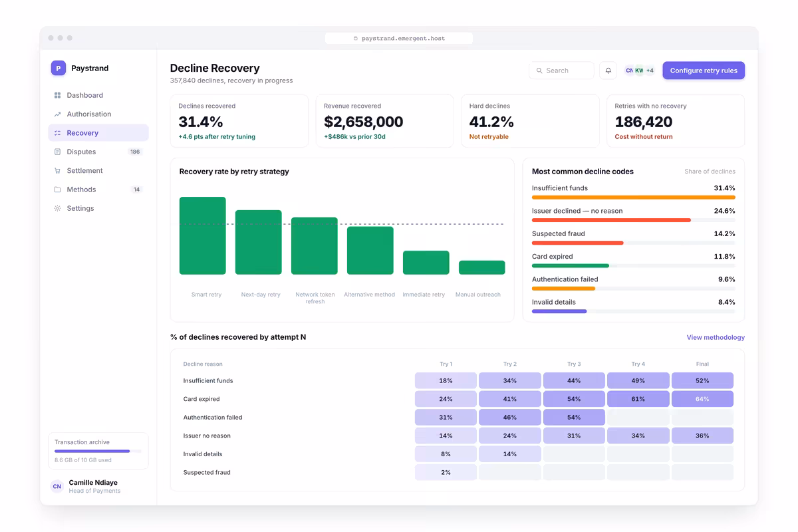Screen dimensions: 798x532
Task: Click the Dashboard grid icon
Action: pyautogui.click(x=58, y=95)
